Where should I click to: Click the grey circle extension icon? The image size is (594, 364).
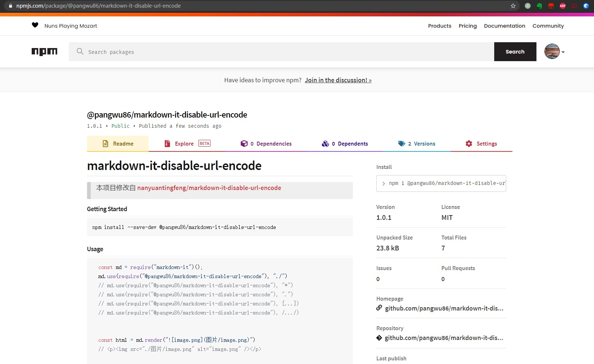coord(528,6)
